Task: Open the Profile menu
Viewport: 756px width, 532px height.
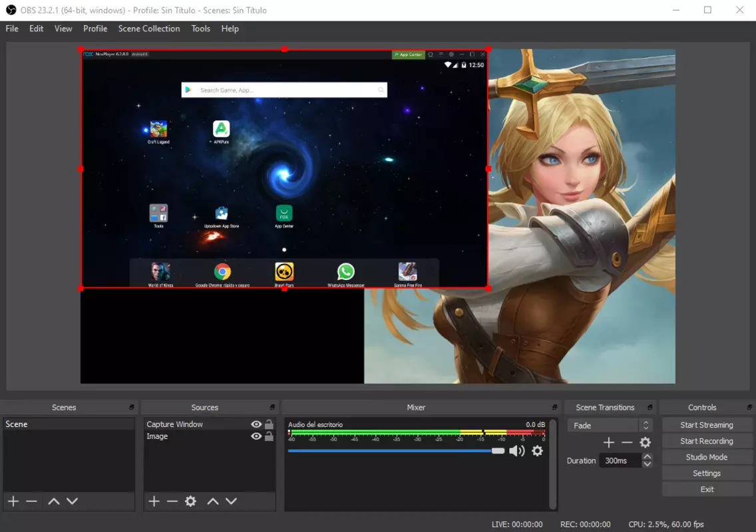Action: pos(95,29)
